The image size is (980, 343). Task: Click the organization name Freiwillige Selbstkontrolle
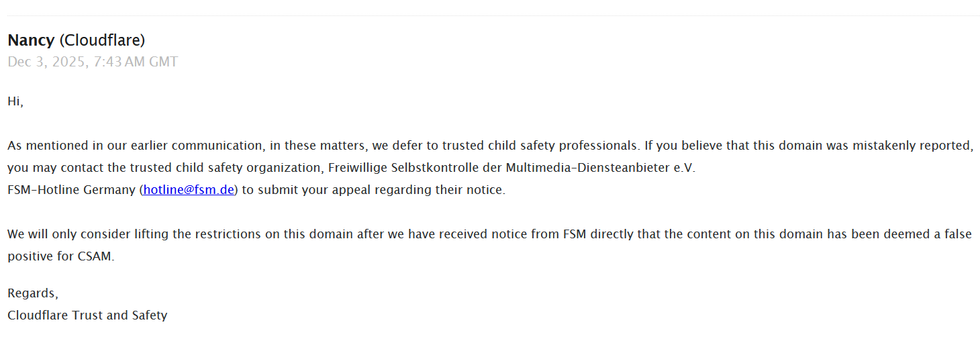399,168
